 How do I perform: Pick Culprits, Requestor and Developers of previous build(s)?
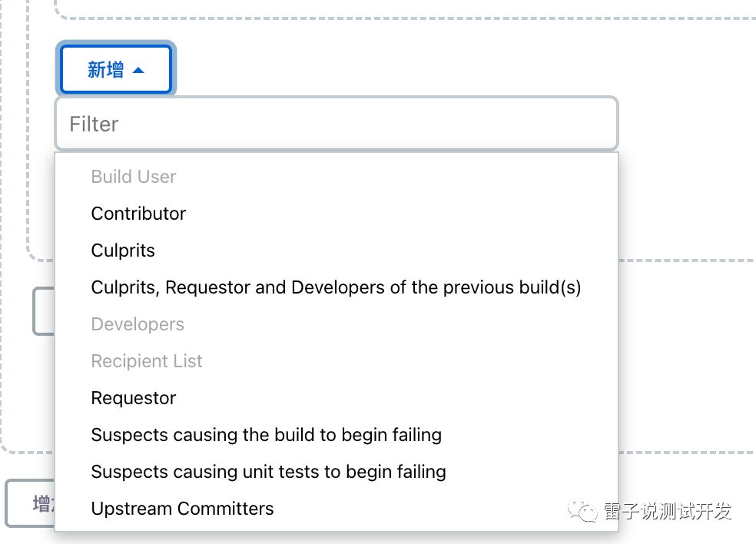[336, 287]
